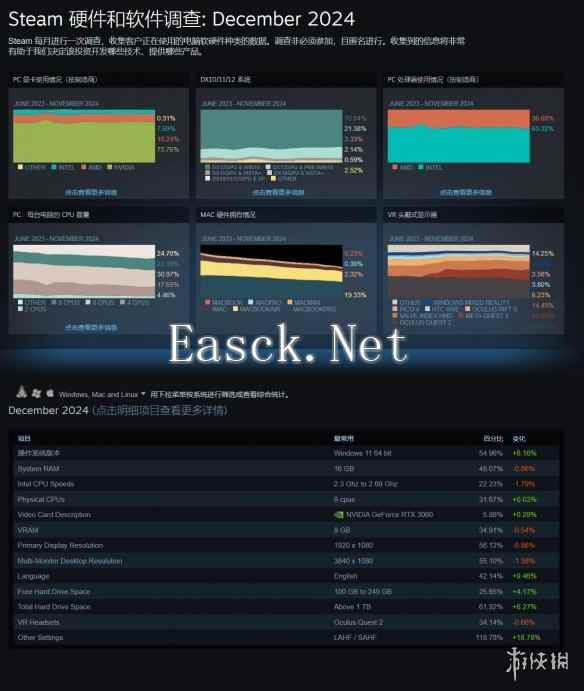Open more details link under the DX10/11/12 chart
The height and width of the screenshot is (691, 584).
[x=278, y=192]
